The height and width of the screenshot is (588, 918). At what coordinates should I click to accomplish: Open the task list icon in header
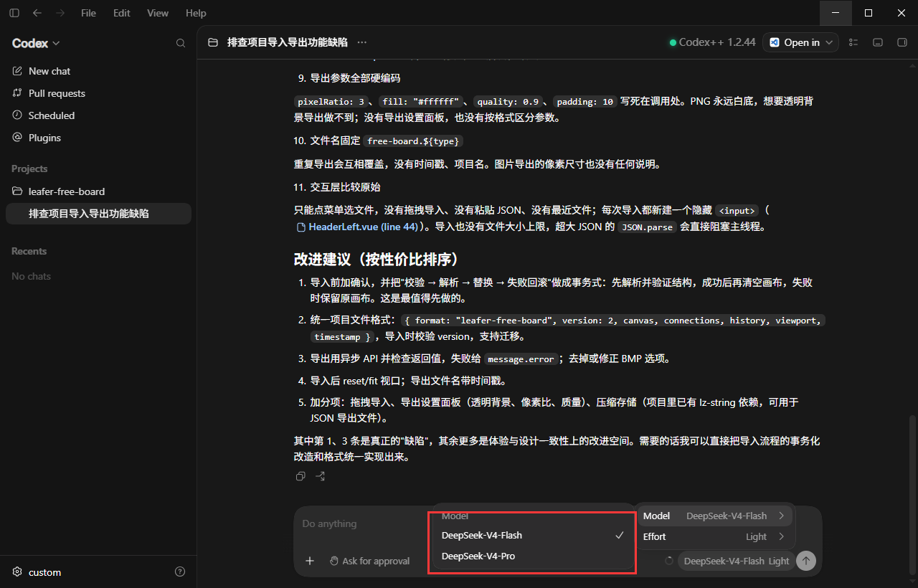[x=853, y=42]
